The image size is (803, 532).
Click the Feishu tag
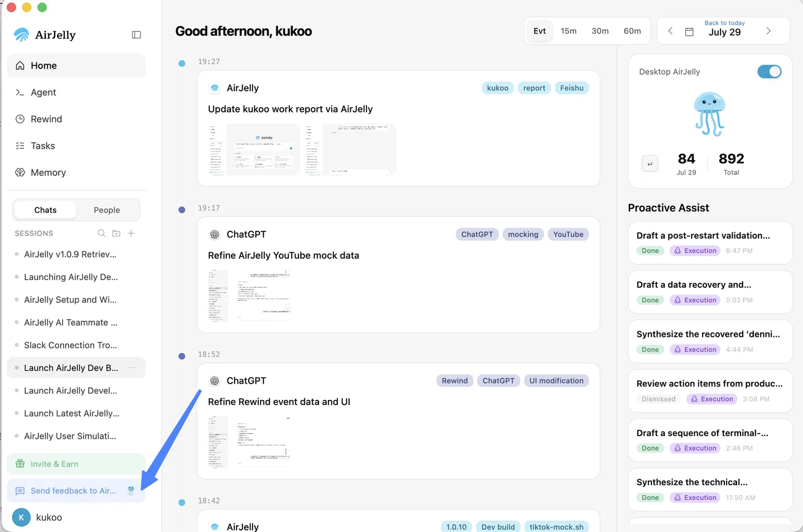[572, 88]
